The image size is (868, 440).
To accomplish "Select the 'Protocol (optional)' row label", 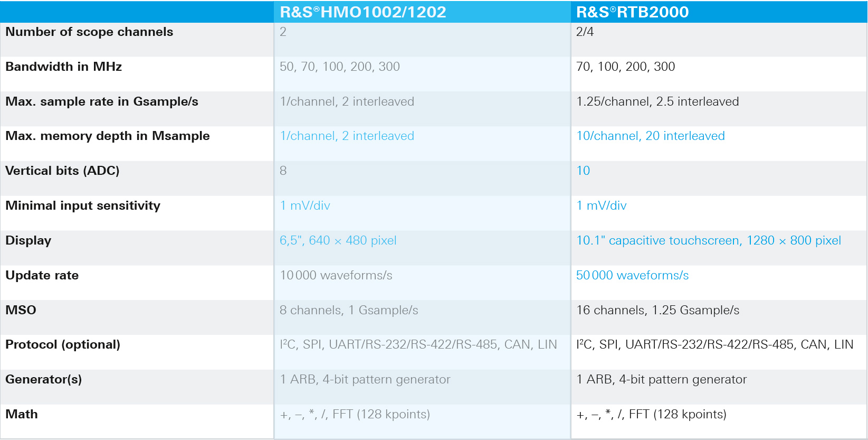I will [x=63, y=345].
